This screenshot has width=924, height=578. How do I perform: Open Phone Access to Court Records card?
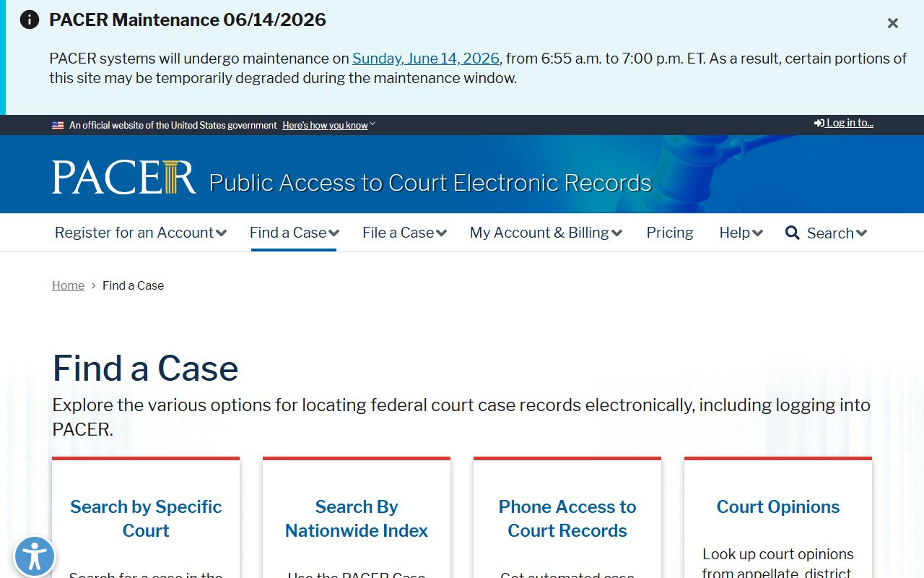pyautogui.click(x=567, y=519)
